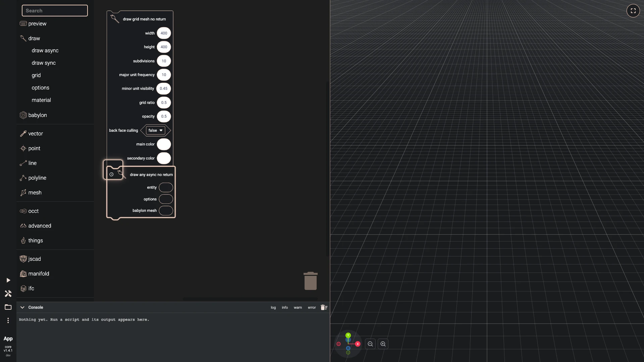644x362 pixels.
Task: Clear the console output icon
Action: point(324,307)
